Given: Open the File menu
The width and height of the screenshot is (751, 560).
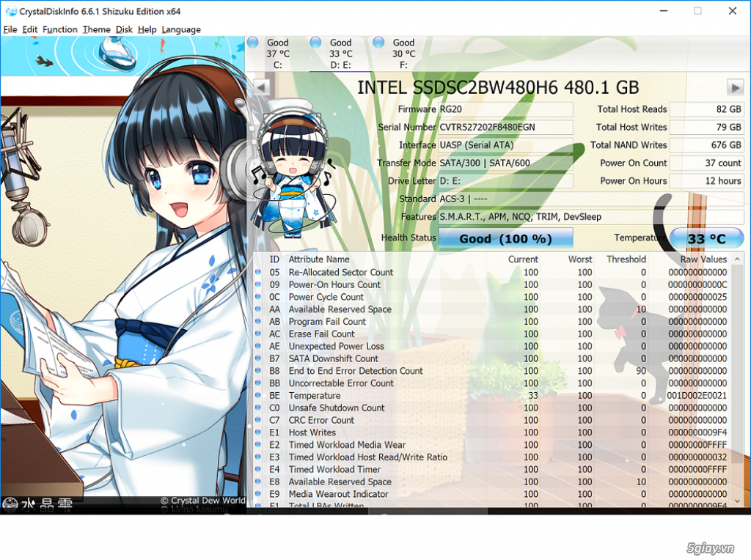Looking at the screenshot, I should [x=10, y=29].
